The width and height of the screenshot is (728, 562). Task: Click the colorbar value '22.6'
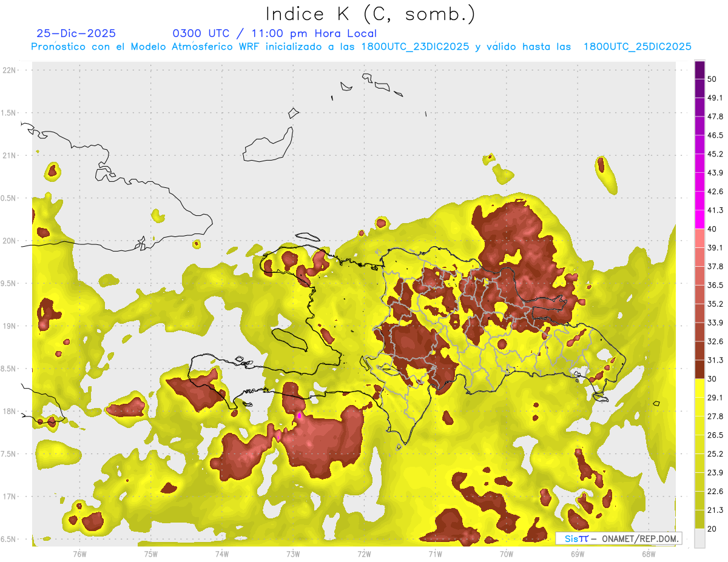(x=715, y=492)
